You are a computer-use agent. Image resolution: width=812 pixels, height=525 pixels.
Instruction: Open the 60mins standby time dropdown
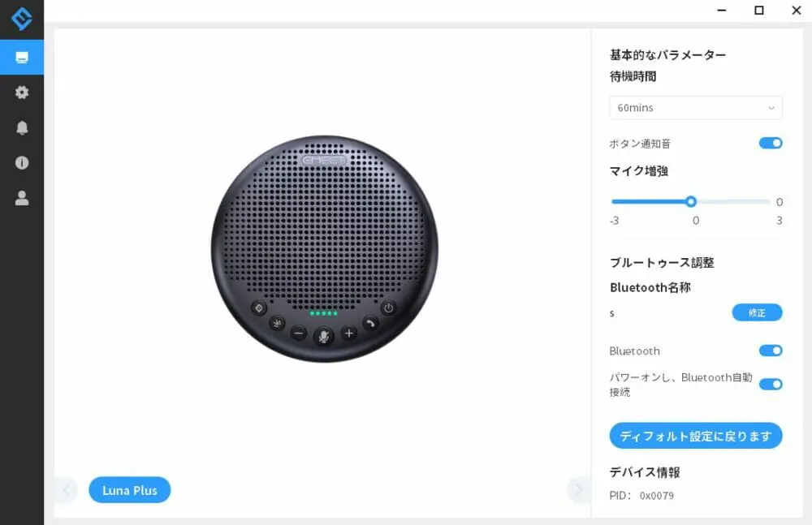696,108
